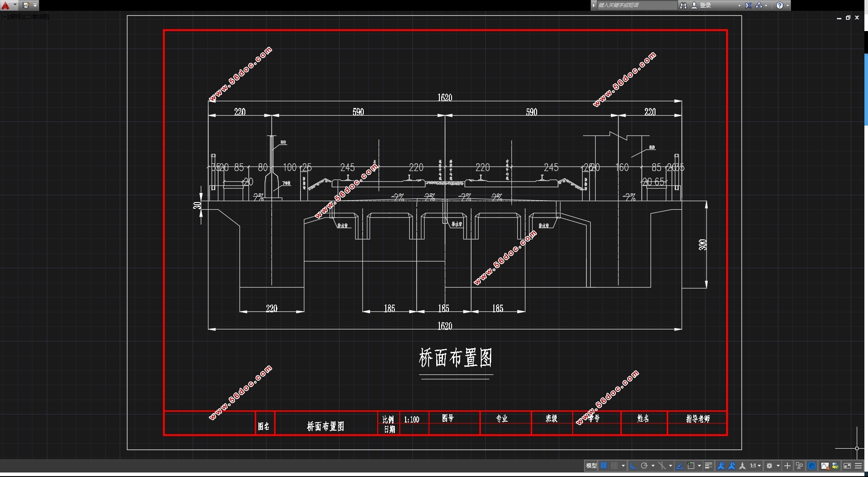
Task: Click the vertical navigation bar strip at right edge
Action: click(866, 90)
